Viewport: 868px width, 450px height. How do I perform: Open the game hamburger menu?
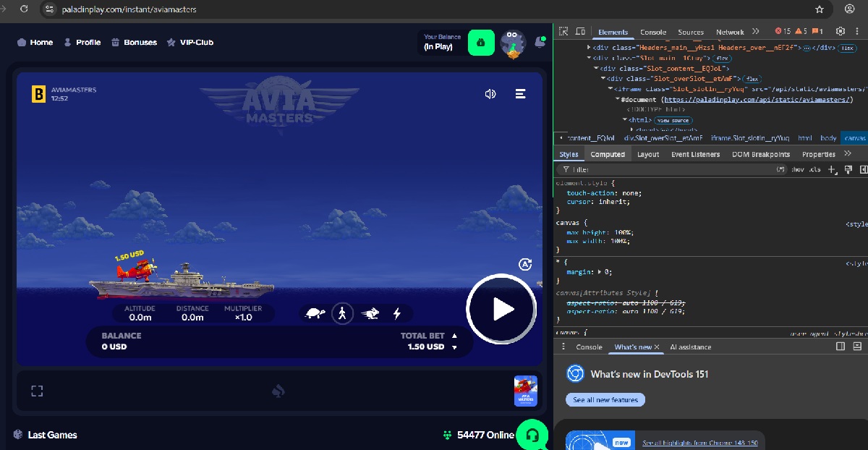pyautogui.click(x=520, y=94)
